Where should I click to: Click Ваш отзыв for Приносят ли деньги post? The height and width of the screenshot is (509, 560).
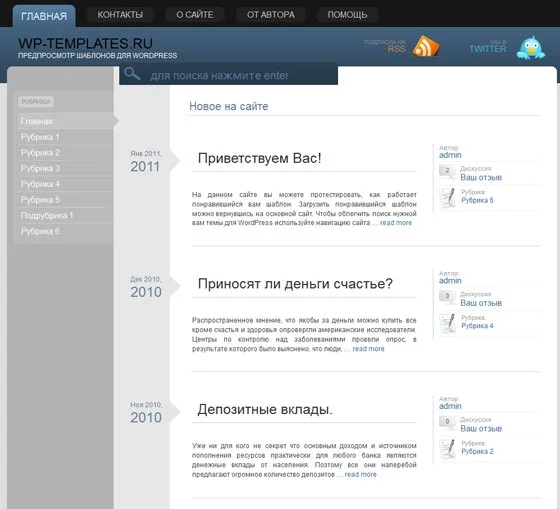[x=481, y=303]
